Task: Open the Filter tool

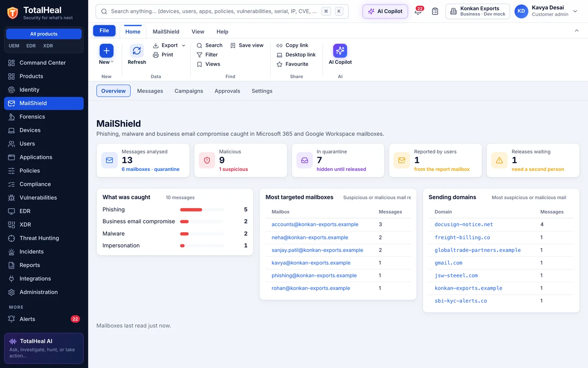Action: point(207,55)
